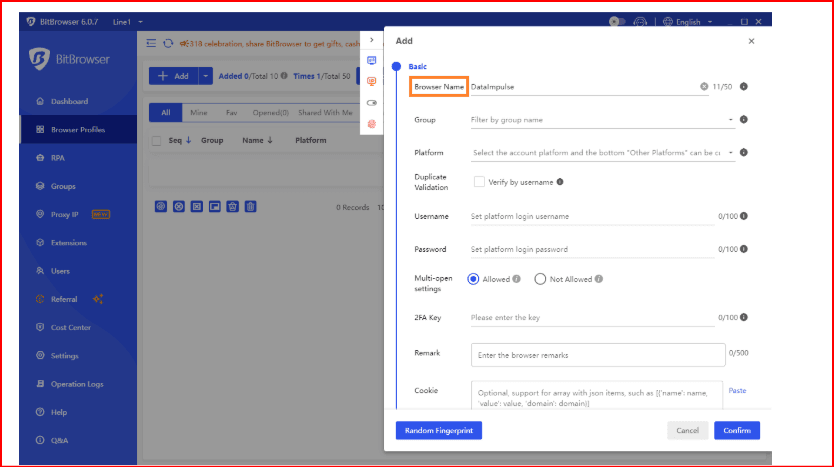The width and height of the screenshot is (834, 467).
Task: Click the Remark text field
Action: coord(597,354)
